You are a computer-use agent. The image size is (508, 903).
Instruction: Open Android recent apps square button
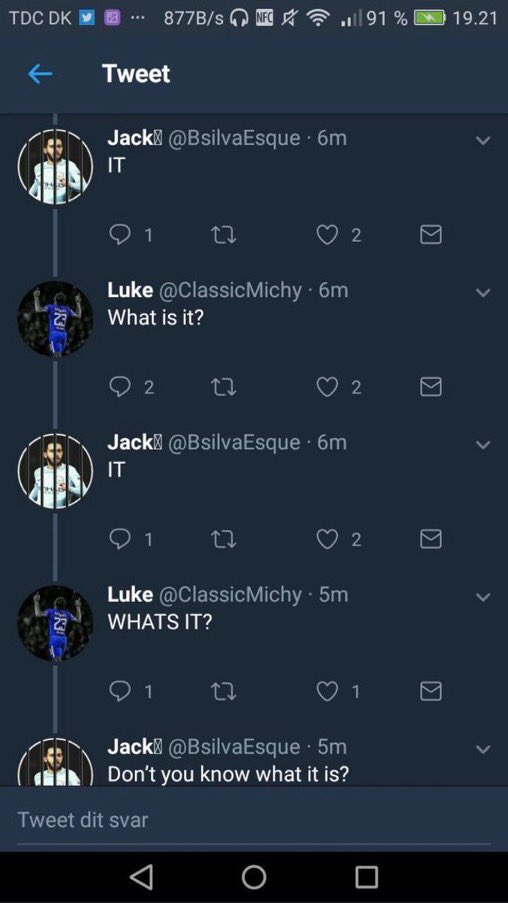pos(366,877)
